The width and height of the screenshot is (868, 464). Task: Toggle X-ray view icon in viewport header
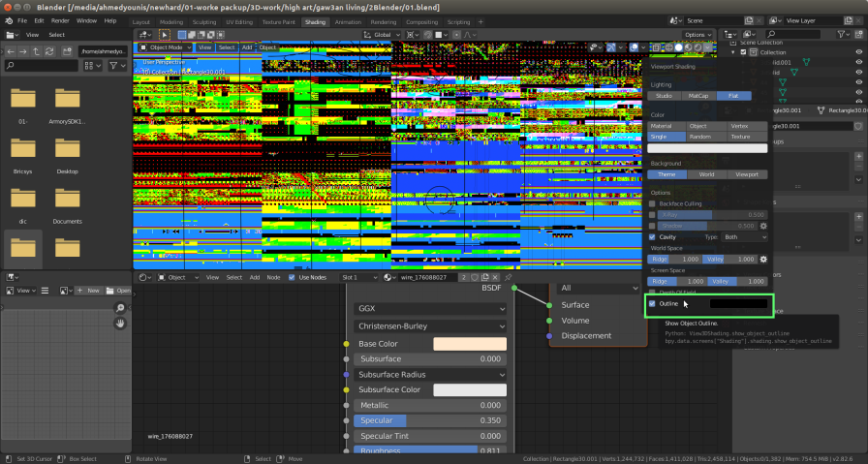(x=657, y=47)
